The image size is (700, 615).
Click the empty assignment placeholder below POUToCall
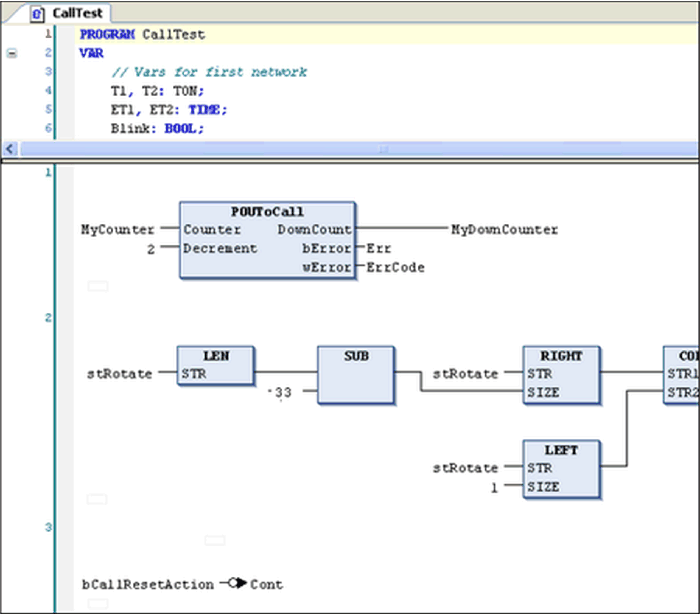point(98,287)
